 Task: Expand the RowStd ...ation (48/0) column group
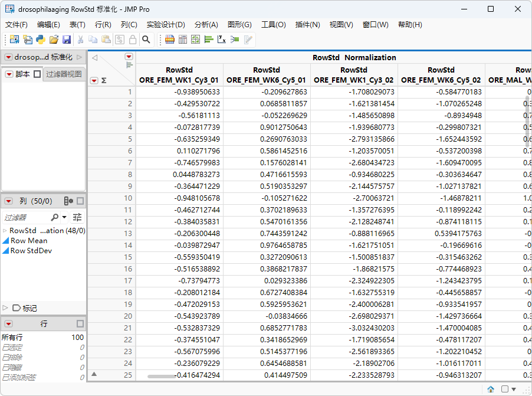tap(5, 231)
